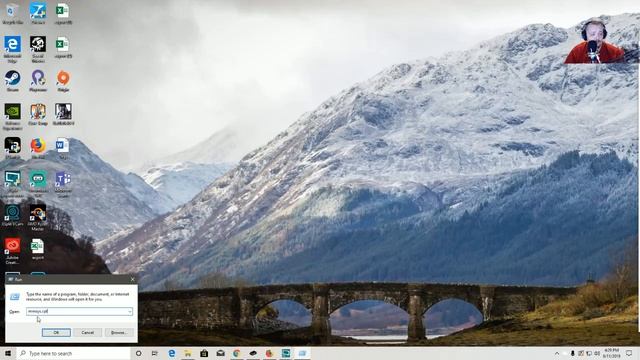This screenshot has width=640, height=360.
Task: Open the Recycle Bin desktop icon
Action: (13, 13)
